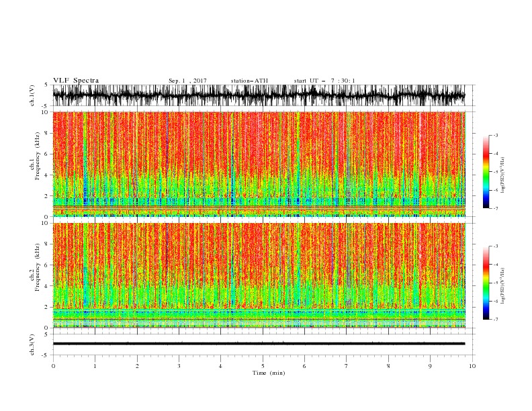Image resolution: width=532 pixels, height=411 pixels.
Task: Click the ch.2 frequency tick "8"
Action: click(46, 244)
